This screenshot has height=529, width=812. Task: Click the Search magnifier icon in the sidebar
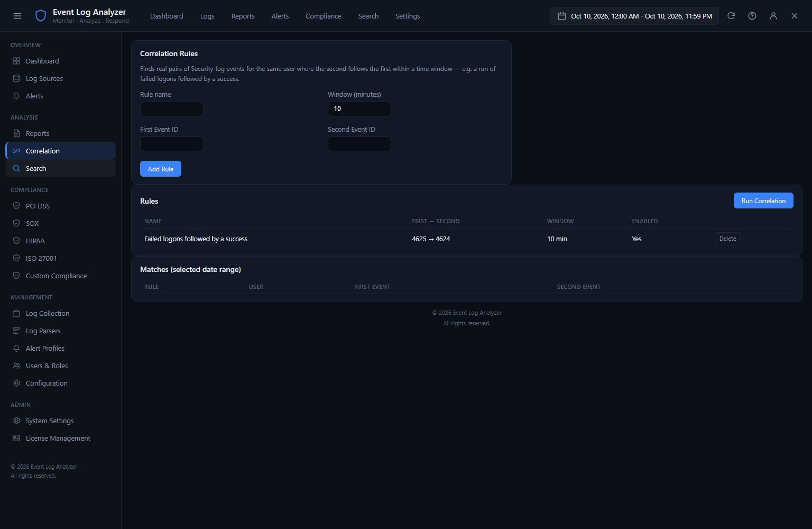tap(16, 168)
